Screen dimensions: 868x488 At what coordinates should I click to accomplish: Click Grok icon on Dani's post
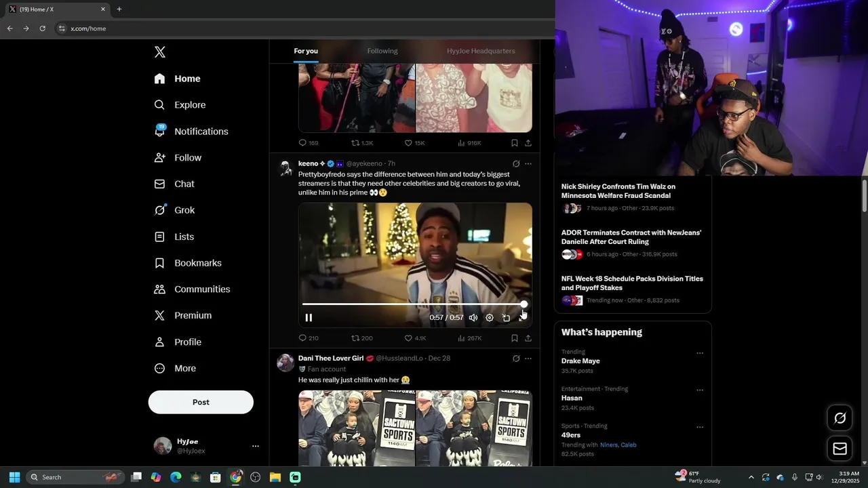pos(516,359)
